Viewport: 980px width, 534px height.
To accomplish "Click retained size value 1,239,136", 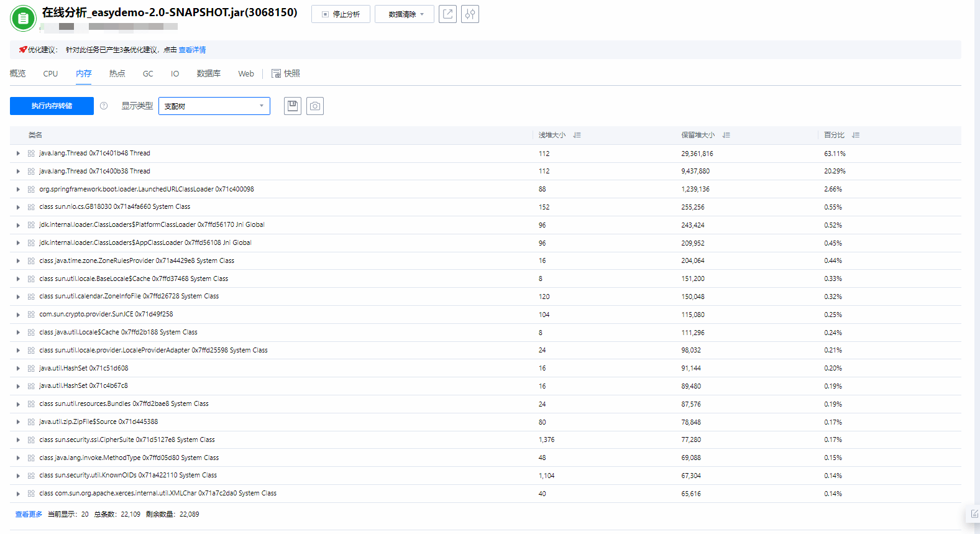I will (695, 189).
